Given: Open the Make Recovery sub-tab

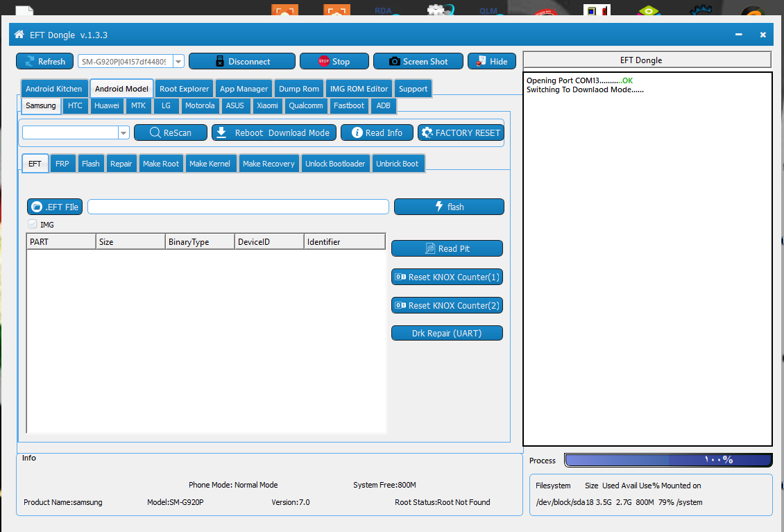Looking at the screenshot, I should coord(269,164).
